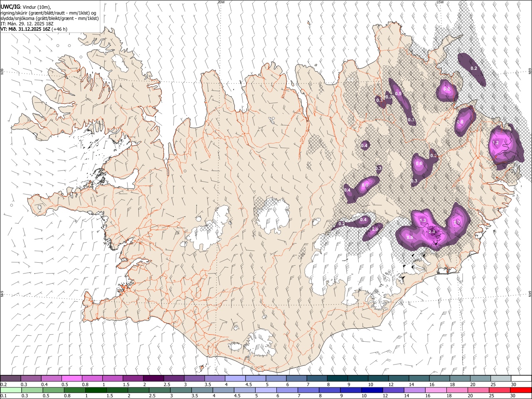The width and height of the screenshot is (532, 399).
Task: Select rain legend swatch between 10 and 12
Action: coord(372,390)
